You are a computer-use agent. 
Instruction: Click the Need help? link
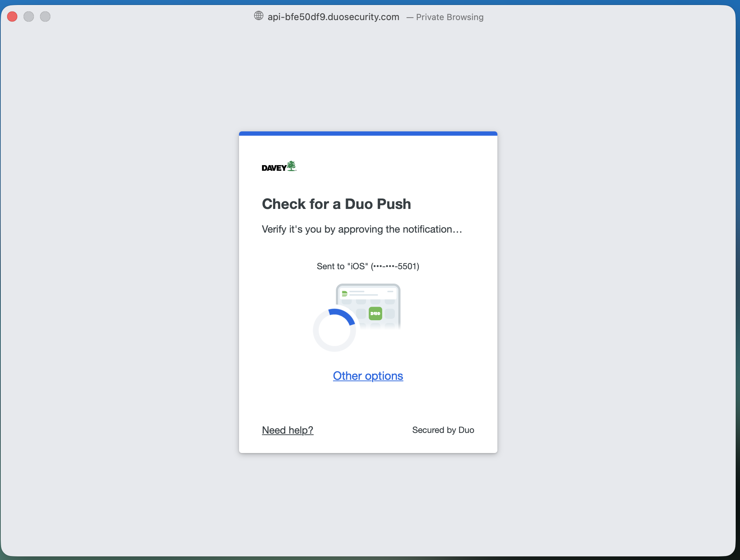(x=287, y=430)
